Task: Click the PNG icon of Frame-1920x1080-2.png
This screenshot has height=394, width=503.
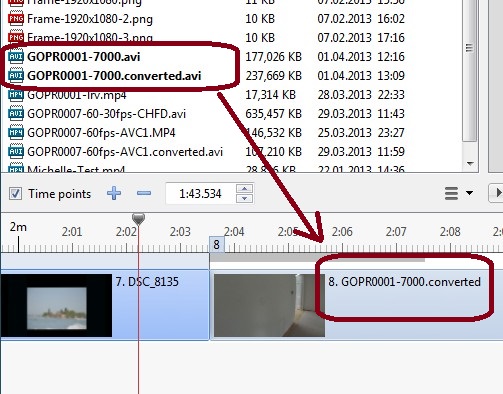Action: (x=16, y=19)
